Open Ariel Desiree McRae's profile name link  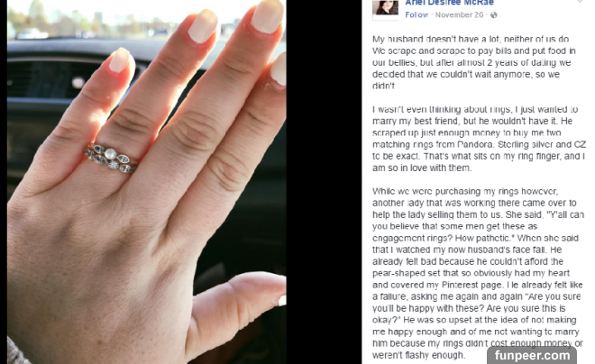449,3
